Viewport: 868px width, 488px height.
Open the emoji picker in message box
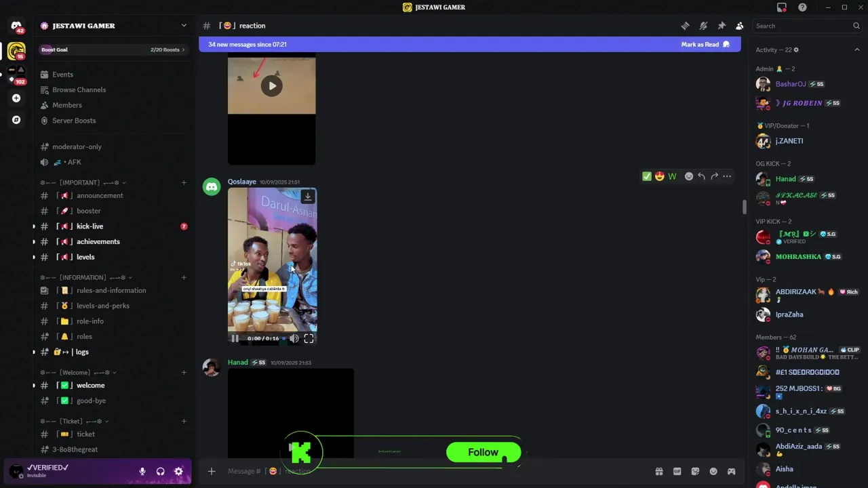pos(713,471)
